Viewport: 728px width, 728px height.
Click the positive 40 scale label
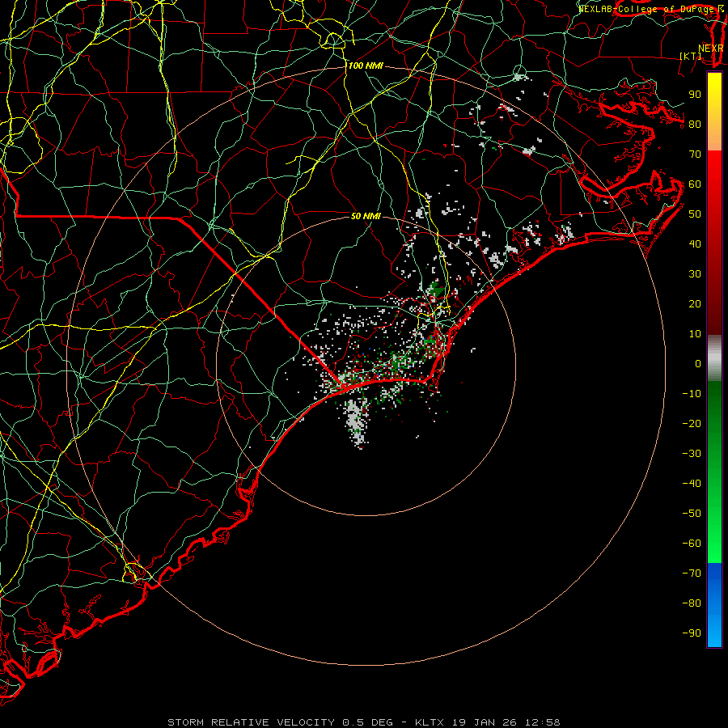[x=695, y=243]
